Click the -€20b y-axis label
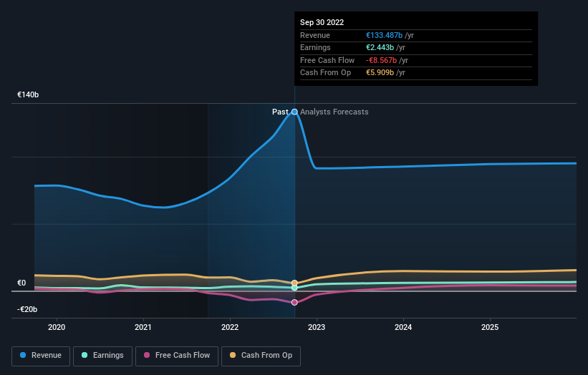 coord(27,309)
